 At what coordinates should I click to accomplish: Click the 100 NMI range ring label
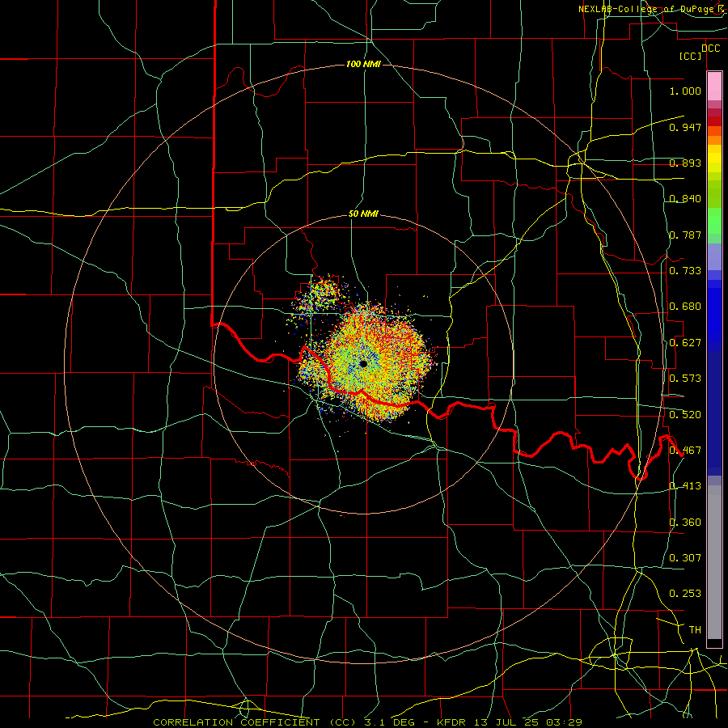point(363,64)
